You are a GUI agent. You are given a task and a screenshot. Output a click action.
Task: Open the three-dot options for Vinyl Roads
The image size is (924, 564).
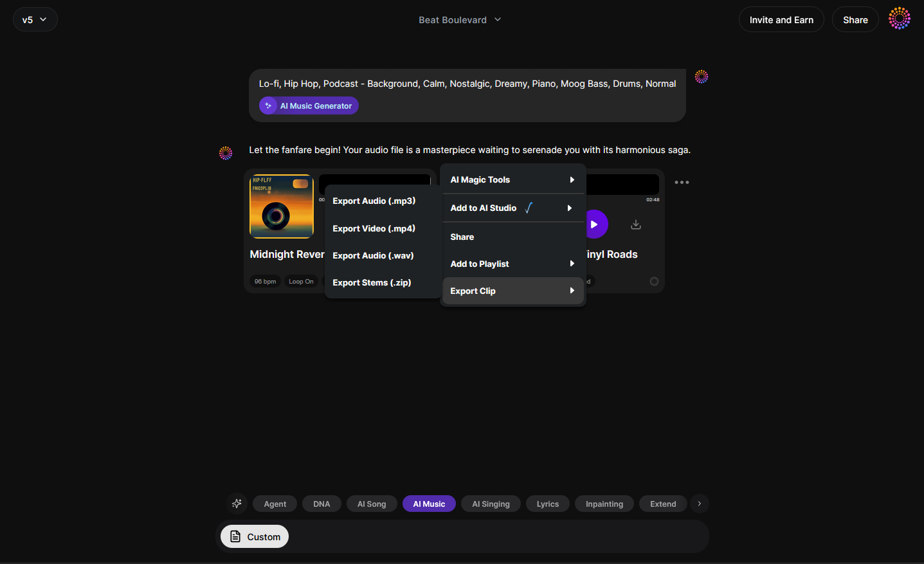pyautogui.click(x=682, y=183)
